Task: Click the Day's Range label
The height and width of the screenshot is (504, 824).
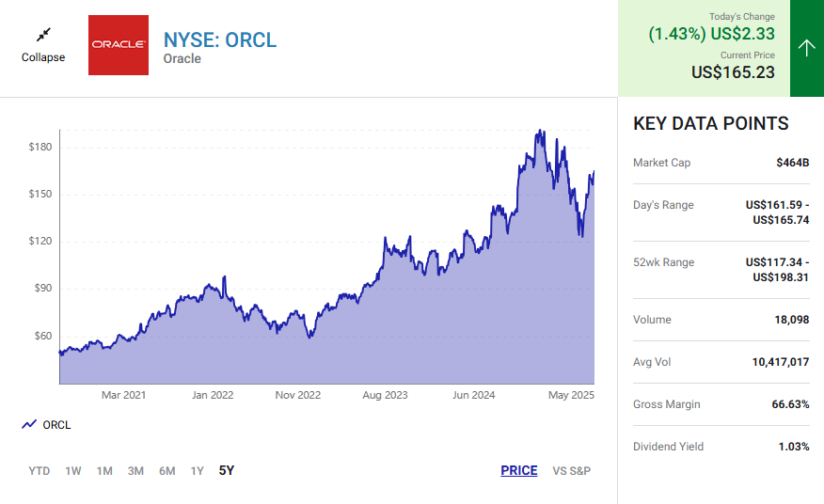Action: point(663,205)
